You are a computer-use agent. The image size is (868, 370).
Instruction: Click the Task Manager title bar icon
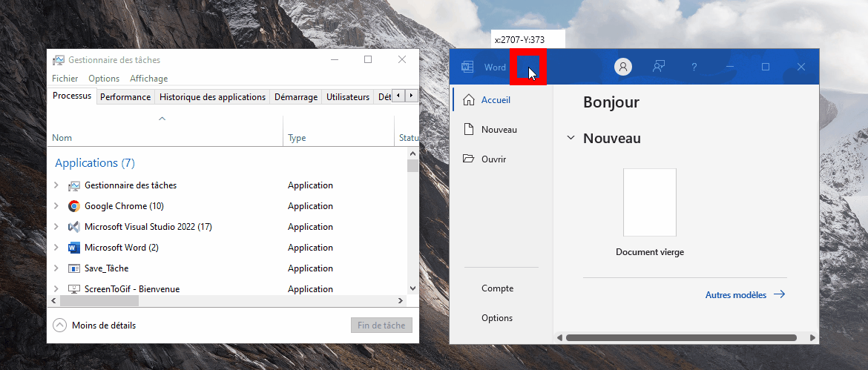point(58,60)
